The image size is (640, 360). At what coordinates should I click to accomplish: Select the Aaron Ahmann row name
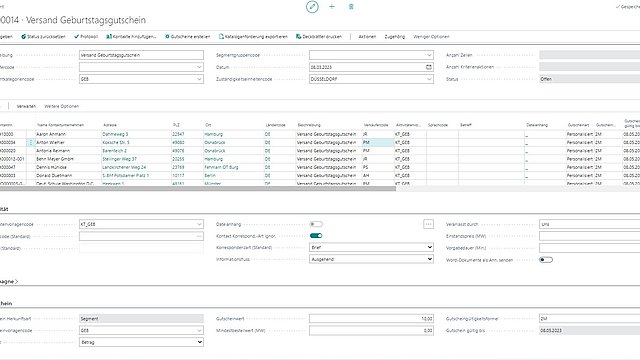(51, 134)
